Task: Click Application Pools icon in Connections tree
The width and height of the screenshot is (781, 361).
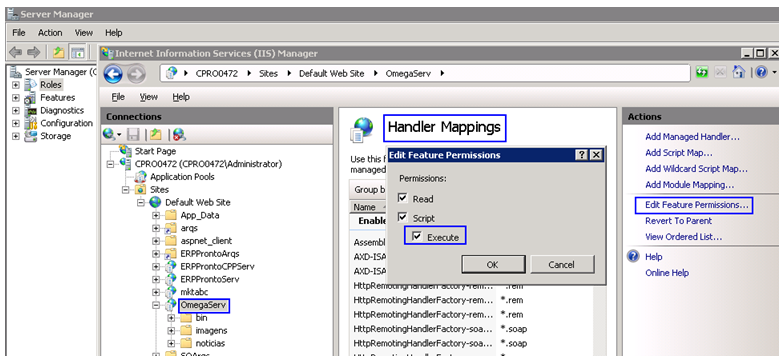Action: pyautogui.click(x=141, y=177)
